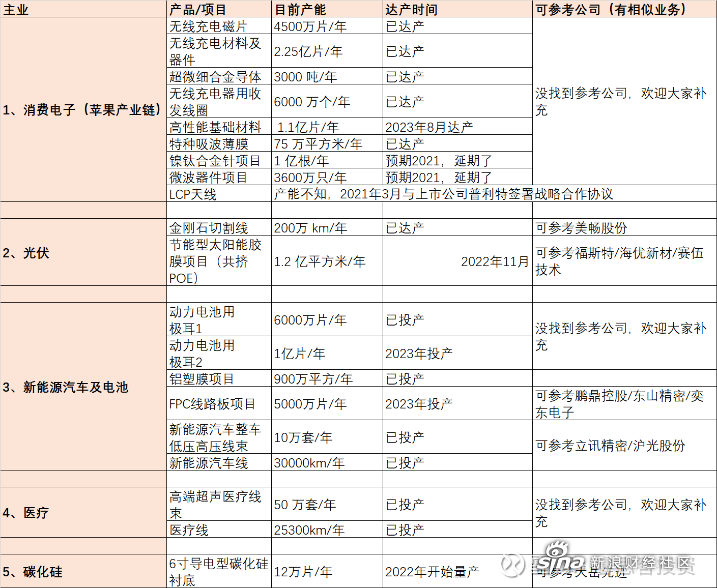Screen dimensions: 717x588
Task: Select the value 1.1亿片/年
Action: (x=327, y=127)
